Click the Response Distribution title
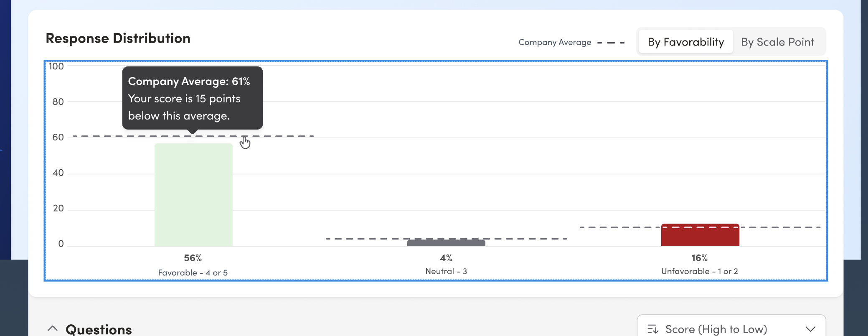 tap(118, 38)
